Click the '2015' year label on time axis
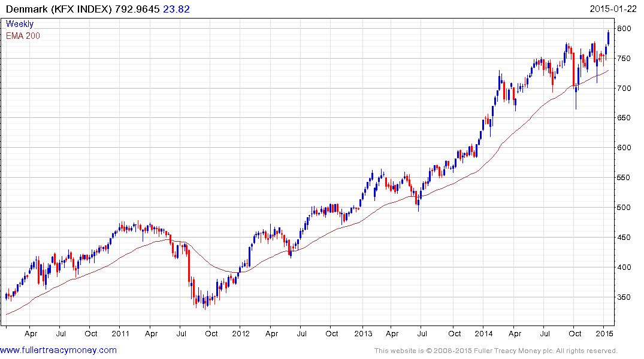Image resolution: width=644 pixels, height=359 pixels. tap(604, 333)
